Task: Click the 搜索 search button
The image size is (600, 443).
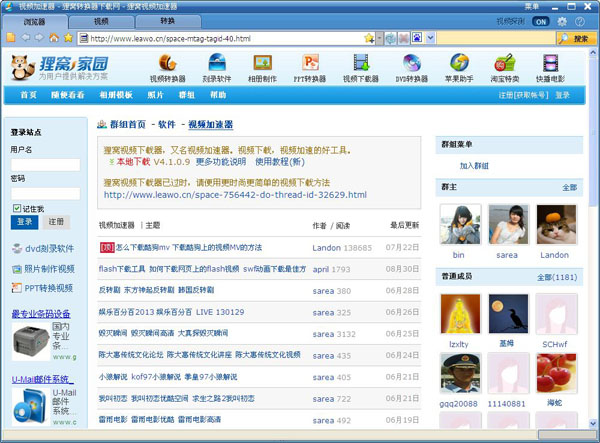Action: click(576, 38)
